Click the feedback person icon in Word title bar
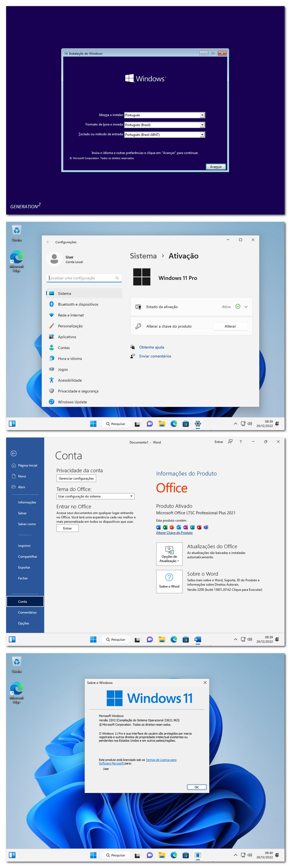The width and height of the screenshot is (291, 868). point(230,442)
